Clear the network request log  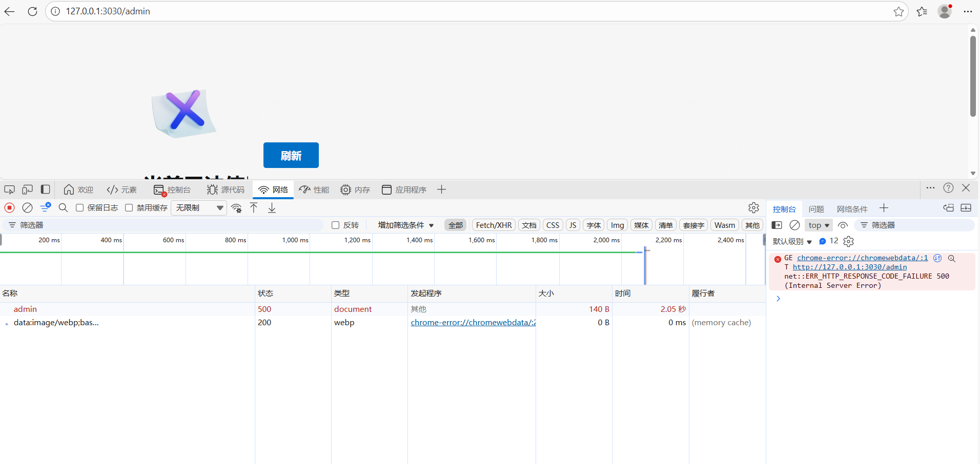pos(27,207)
